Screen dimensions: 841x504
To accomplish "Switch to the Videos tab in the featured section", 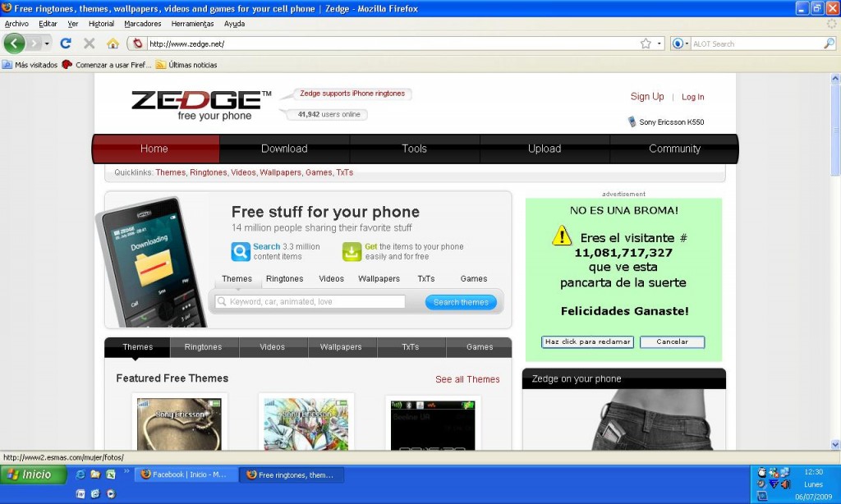I will (273, 347).
